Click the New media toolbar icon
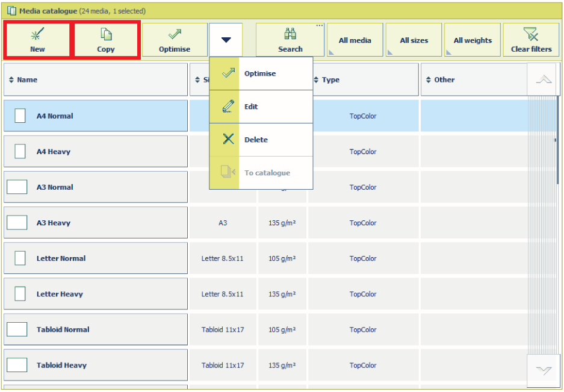The image size is (564, 392). pos(37,35)
